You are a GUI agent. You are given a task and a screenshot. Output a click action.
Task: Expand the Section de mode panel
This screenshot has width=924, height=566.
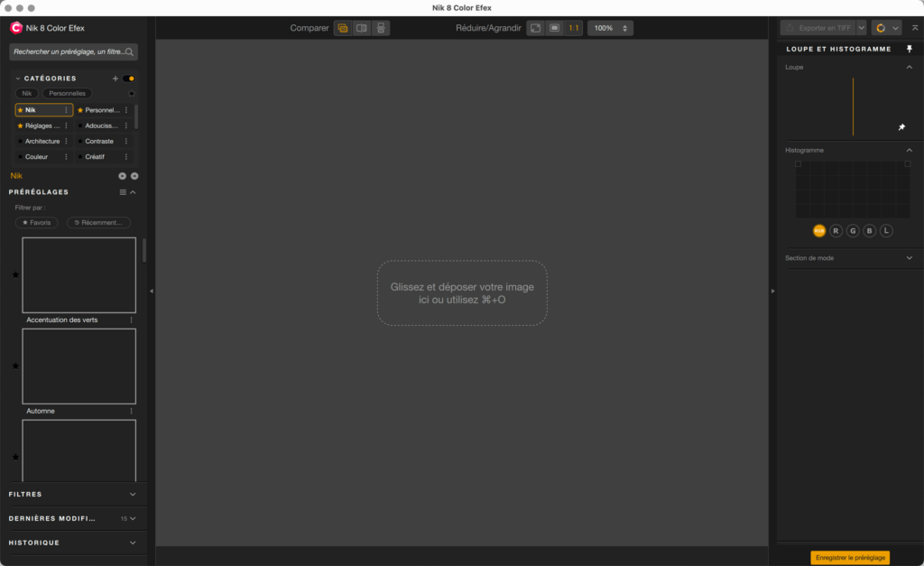pos(910,257)
